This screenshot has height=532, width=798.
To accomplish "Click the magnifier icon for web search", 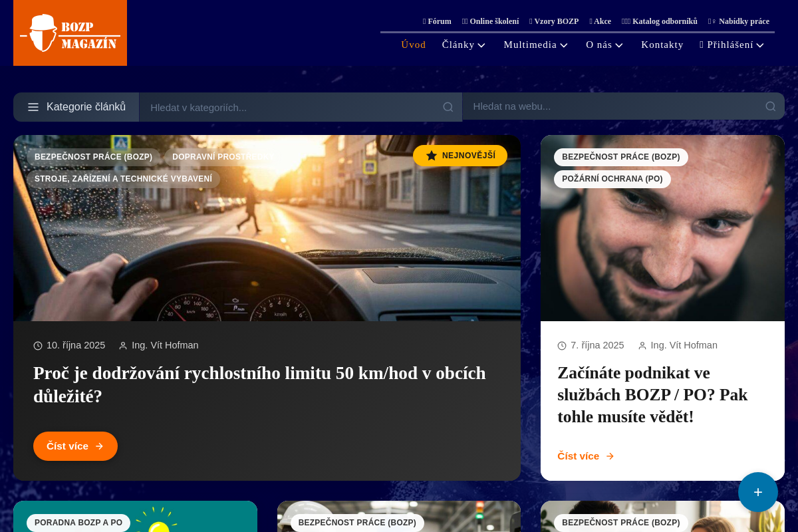I will point(769,106).
